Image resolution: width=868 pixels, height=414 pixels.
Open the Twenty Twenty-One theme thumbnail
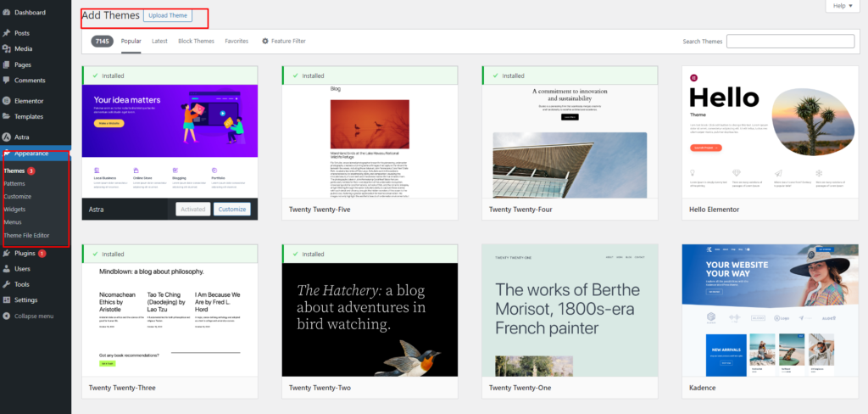click(570, 310)
